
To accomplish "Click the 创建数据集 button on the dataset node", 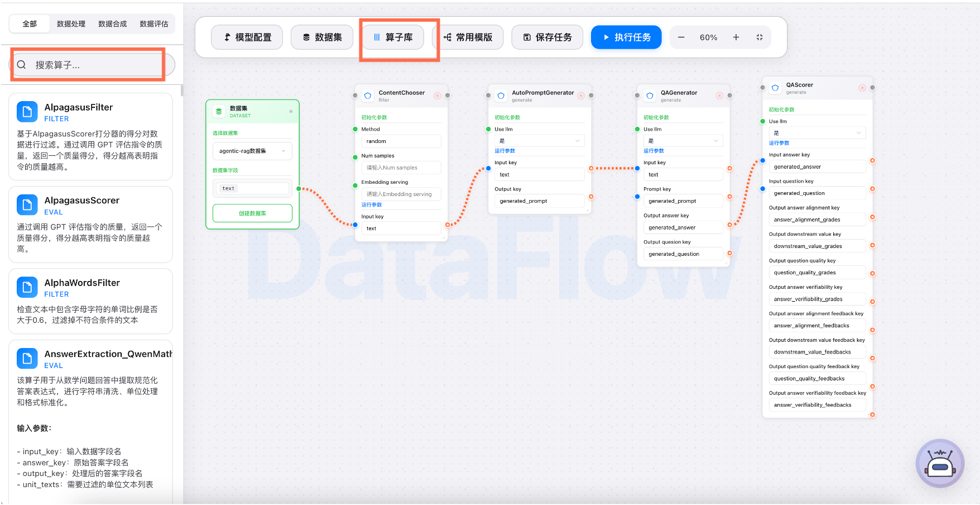I will coord(252,213).
